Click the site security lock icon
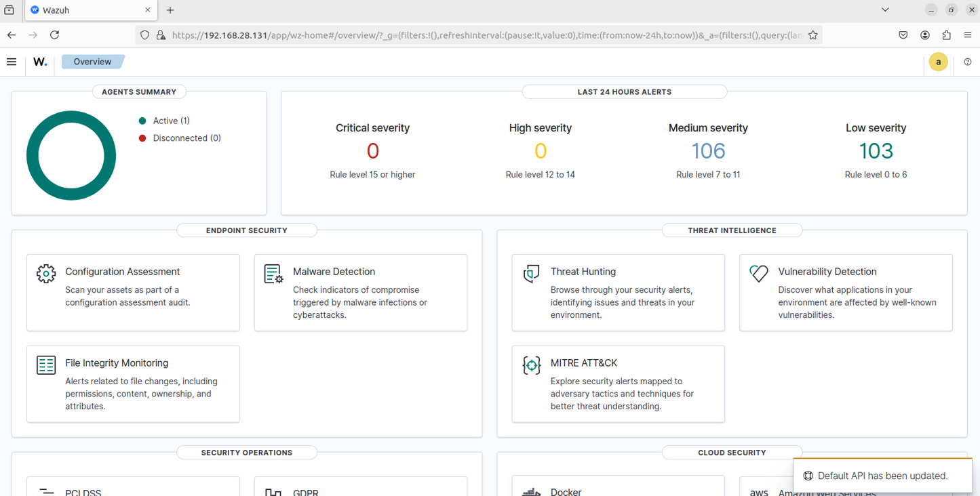 tap(161, 35)
